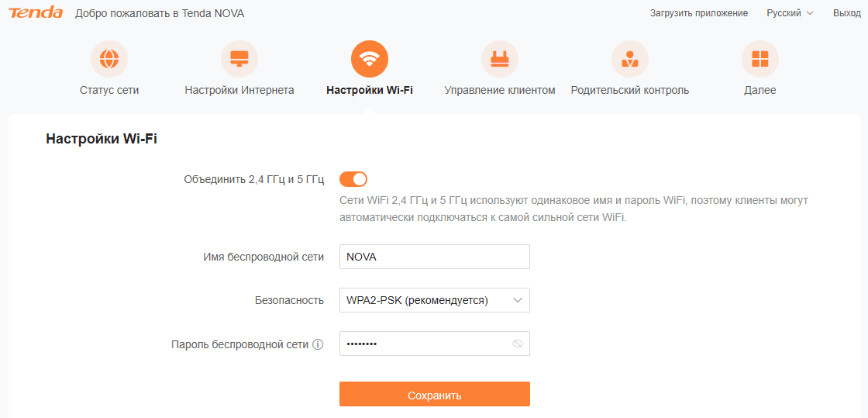Image resolution: width=868 pixels, height=418 pixels.
Task: Disable the Объединить 2,4 ГГц и 5 ГГц switch
Action: tap(353, 179)
